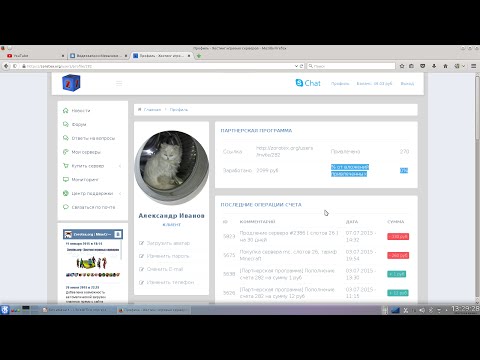This screenshot has width=480, height=360.
Task: Click the Firefox home icon
Action: (x=445, y=66)
